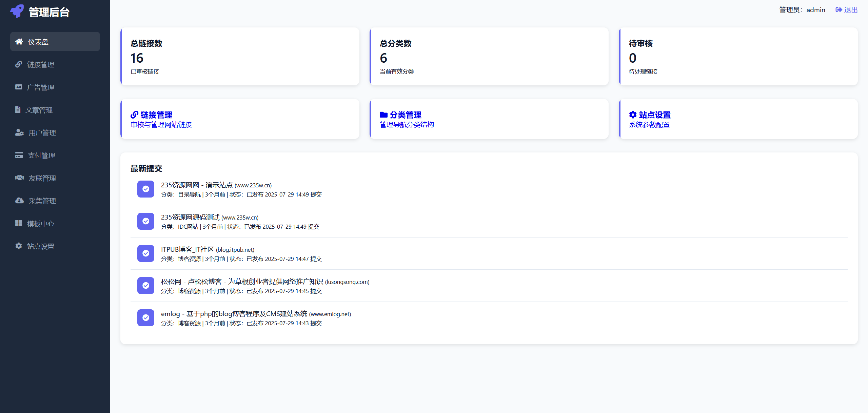Screen dimensions: 868x413
Task: Open 广告管理 via its sidebar icon
Action: 19,87
